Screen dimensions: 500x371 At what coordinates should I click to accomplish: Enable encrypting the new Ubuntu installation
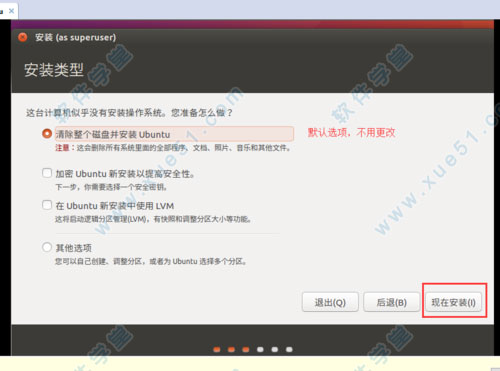click(x=47, y=173)
